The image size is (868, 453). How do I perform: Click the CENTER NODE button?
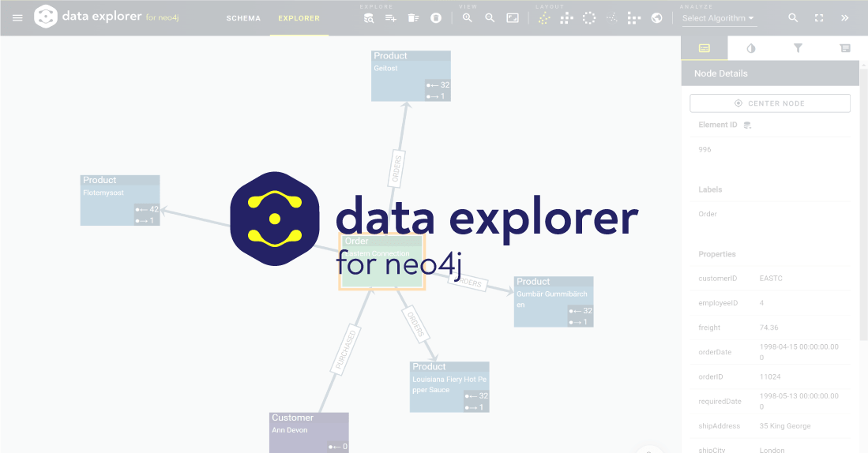pos(770,103)
